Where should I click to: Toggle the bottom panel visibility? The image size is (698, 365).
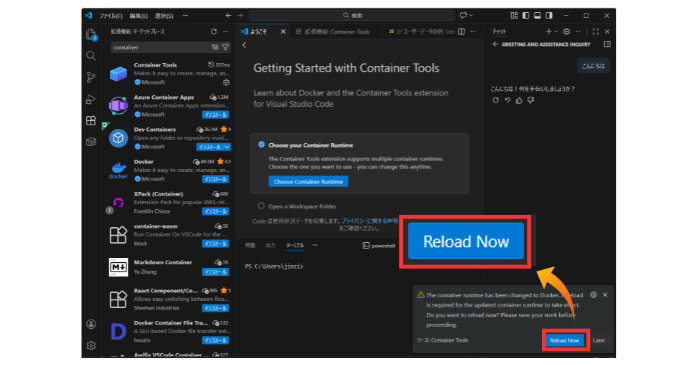click(537, 16)
